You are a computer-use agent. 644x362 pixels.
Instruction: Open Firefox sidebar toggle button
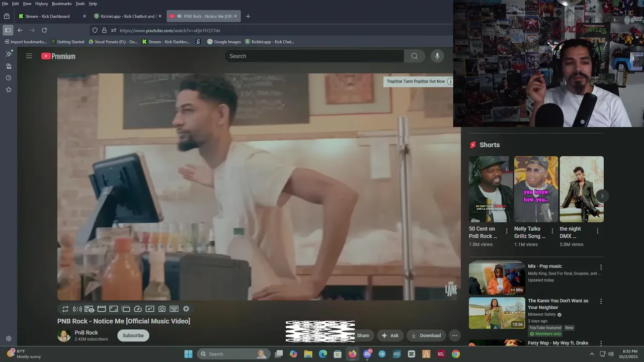(x=8, y=30)
